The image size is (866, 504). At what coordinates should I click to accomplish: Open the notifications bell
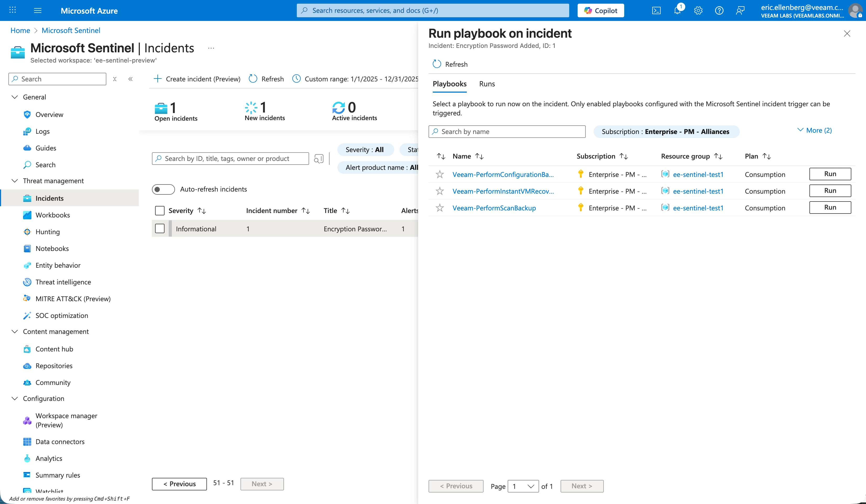(x=677, y=11)
